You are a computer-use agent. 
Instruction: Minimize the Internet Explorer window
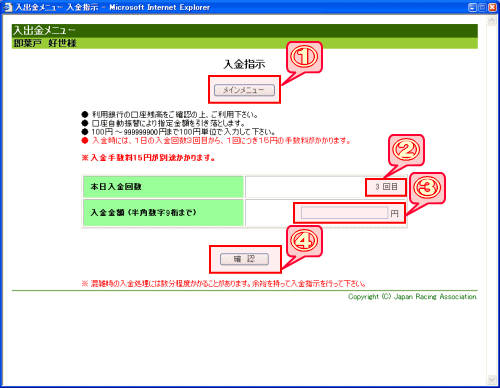[472, 7]
